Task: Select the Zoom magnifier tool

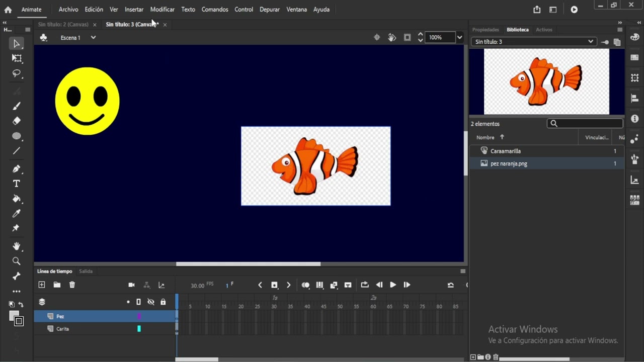Action: click(17, 261)
